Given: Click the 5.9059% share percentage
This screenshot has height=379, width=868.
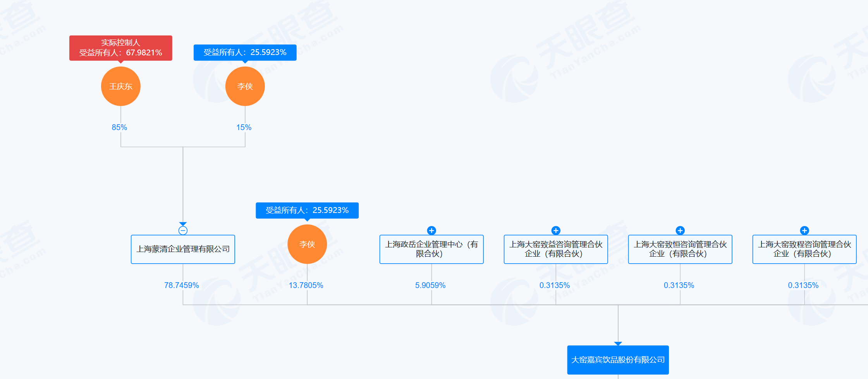Looking at the screenshot, I should (430, 285).
